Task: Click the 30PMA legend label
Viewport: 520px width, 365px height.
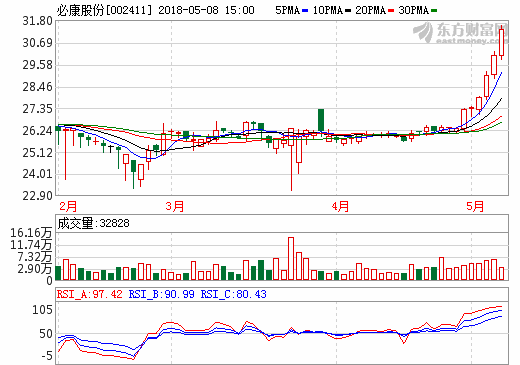Action: coord(414,10)
